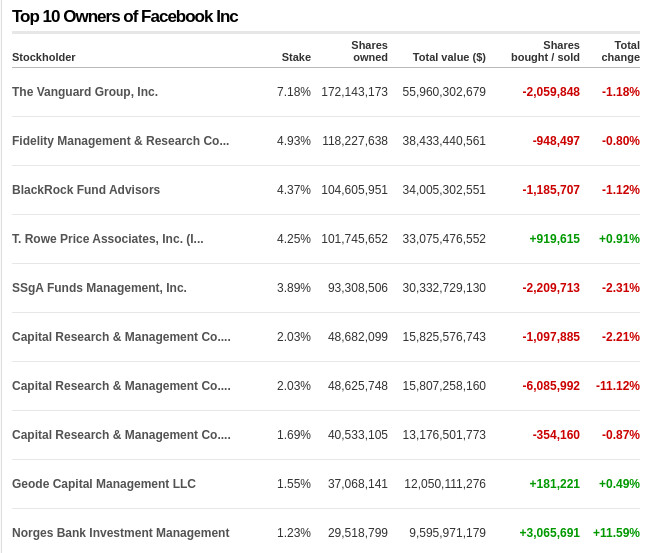Select Geode's 12,050,111,276 total value

tap(444, 484)
